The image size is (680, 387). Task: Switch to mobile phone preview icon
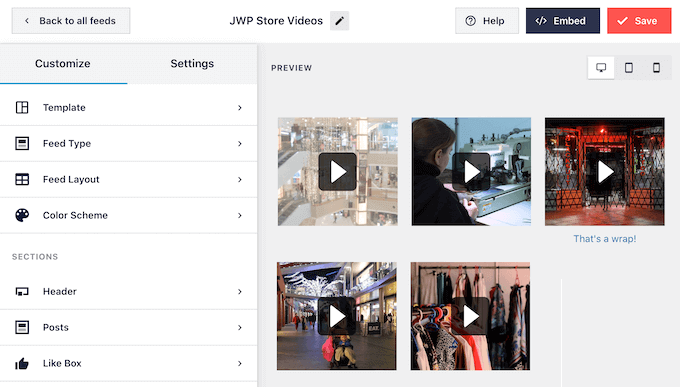[x=656, y=68]
